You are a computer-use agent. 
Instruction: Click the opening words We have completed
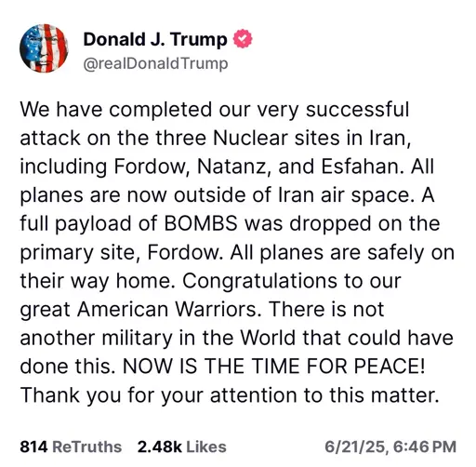point(116,110)
